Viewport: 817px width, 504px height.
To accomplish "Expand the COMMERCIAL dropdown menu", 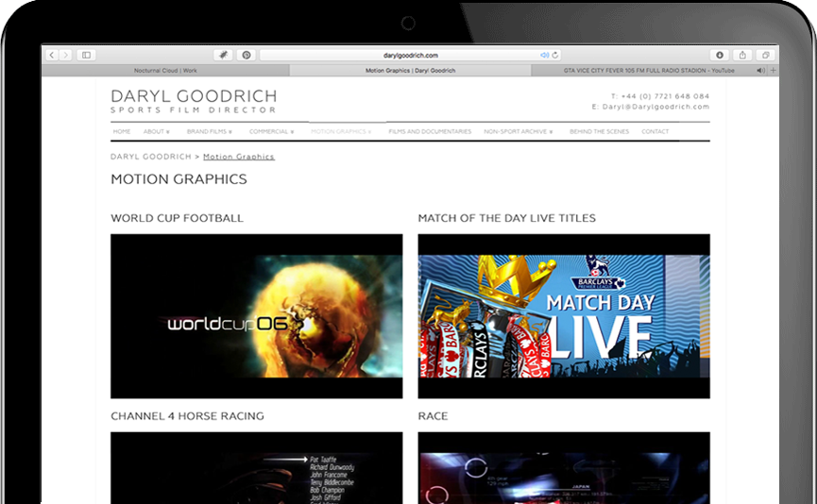I will click(271, 132).
